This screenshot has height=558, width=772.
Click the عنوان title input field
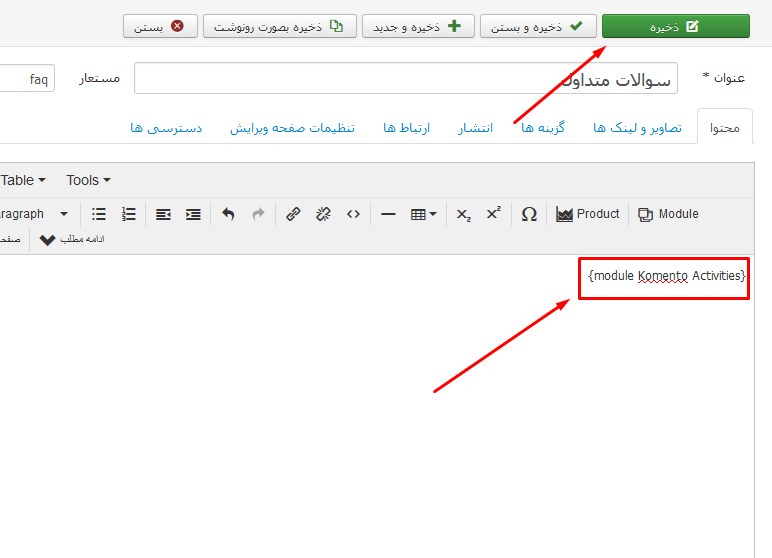(x=406, y=78)
